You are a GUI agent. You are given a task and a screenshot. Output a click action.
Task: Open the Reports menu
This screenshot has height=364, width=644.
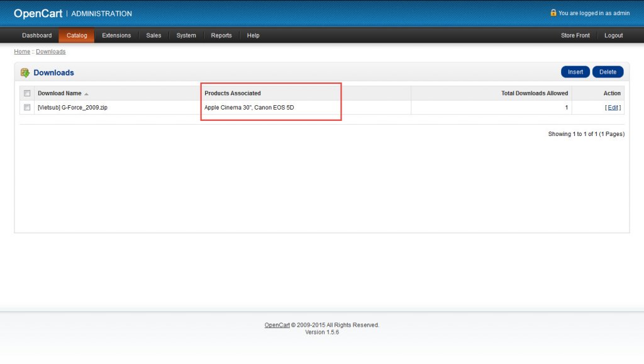221,35
